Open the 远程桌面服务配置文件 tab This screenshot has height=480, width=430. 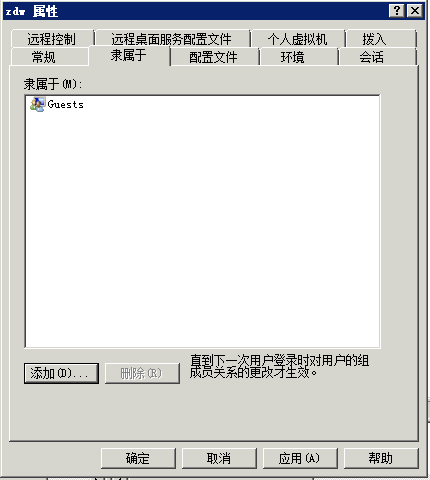pyautogui.click(x=171, y=39)
